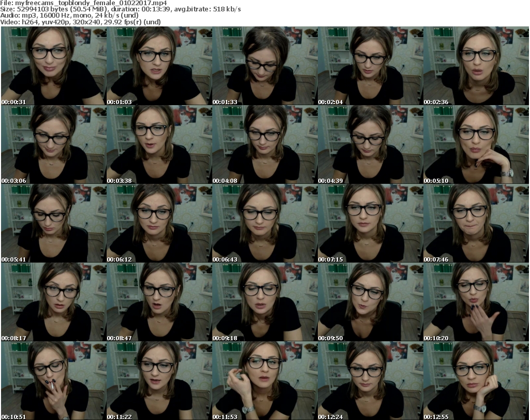Click the 00:11:53 video frame
The width and height of the screenshot is (530, 420).
264,381
